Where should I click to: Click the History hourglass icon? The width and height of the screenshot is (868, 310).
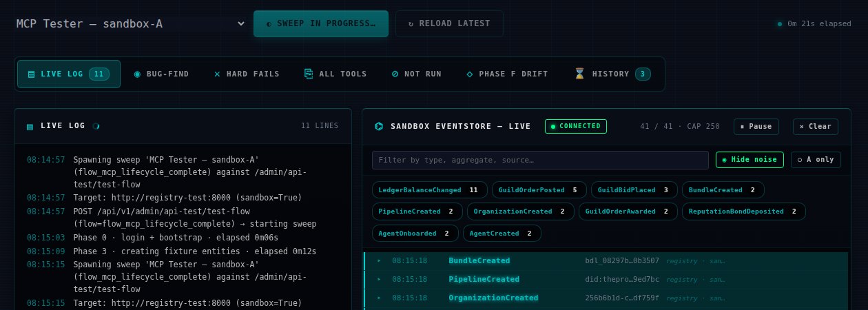tap(579, 74)
